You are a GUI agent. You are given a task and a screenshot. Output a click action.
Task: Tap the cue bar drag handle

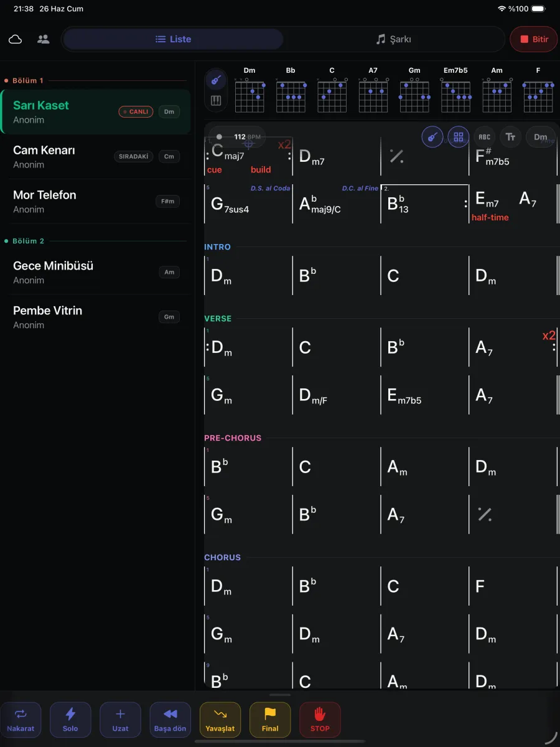coord(280,695)
